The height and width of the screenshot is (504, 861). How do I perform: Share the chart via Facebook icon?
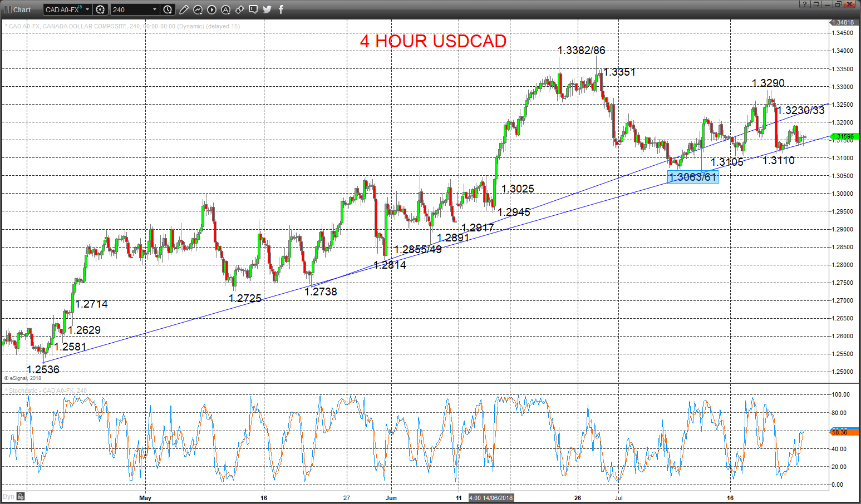tap(281, 9)
